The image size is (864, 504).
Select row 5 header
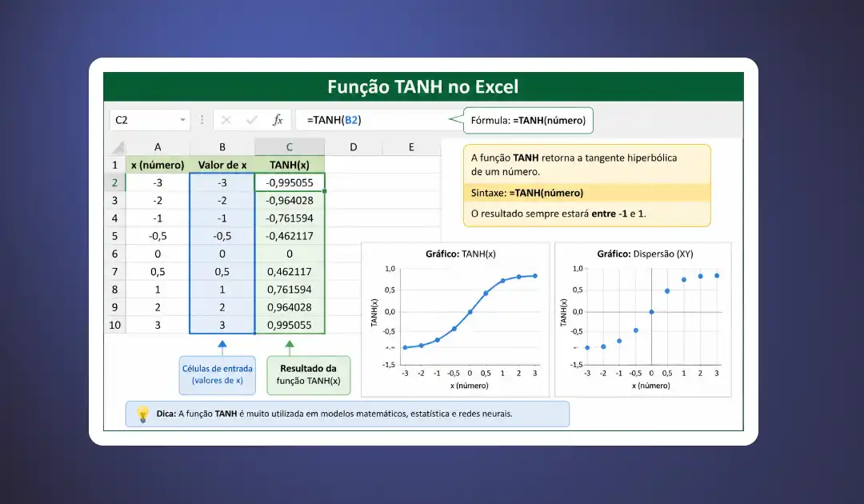tap(114, 236)
